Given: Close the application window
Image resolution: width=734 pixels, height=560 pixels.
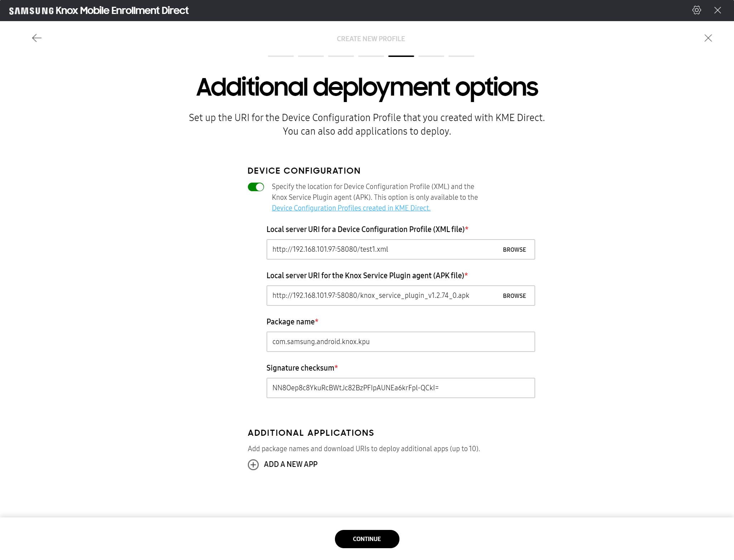Looking at the screenshot, I should tap(718, 10).
